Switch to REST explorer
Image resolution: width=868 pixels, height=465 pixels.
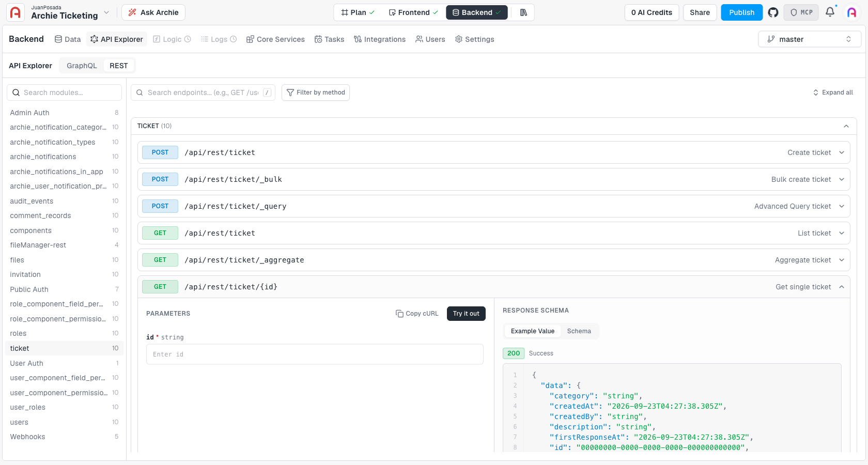(x=119, y=66)
